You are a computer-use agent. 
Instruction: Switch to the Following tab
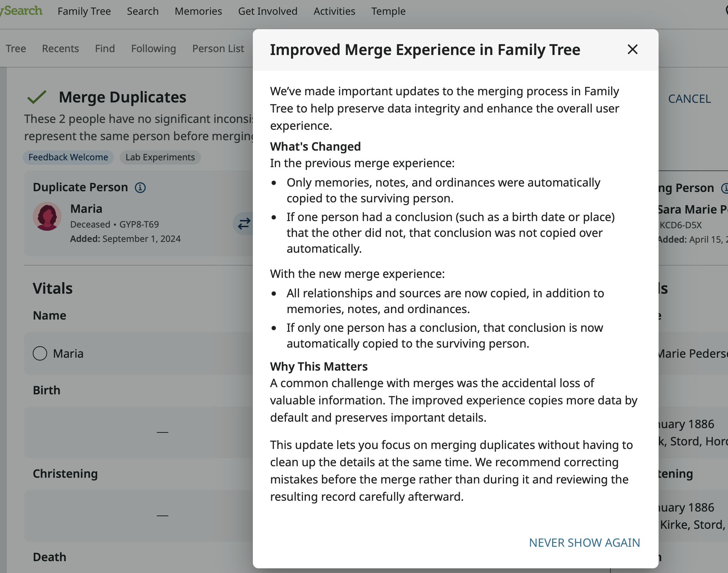coord(154,49)
